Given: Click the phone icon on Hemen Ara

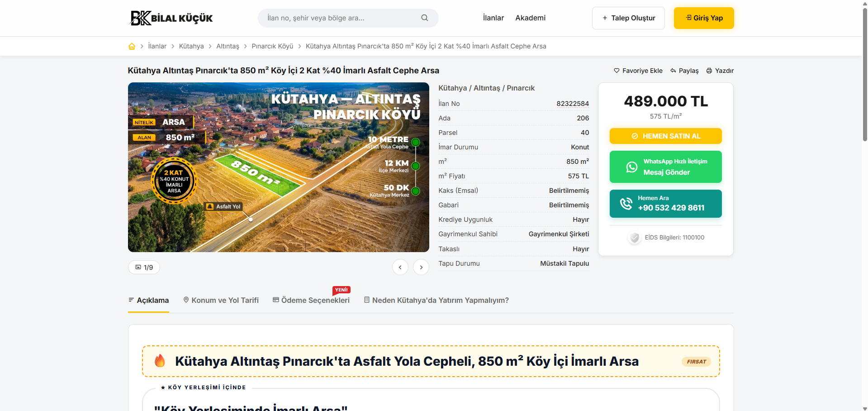Looking at the screenshot, I should 626,204.
